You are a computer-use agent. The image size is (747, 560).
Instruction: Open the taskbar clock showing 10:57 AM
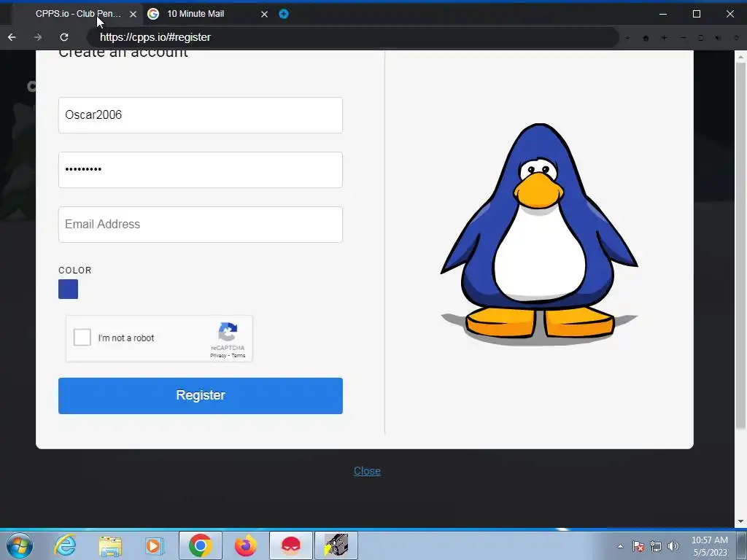click(710, 546)
